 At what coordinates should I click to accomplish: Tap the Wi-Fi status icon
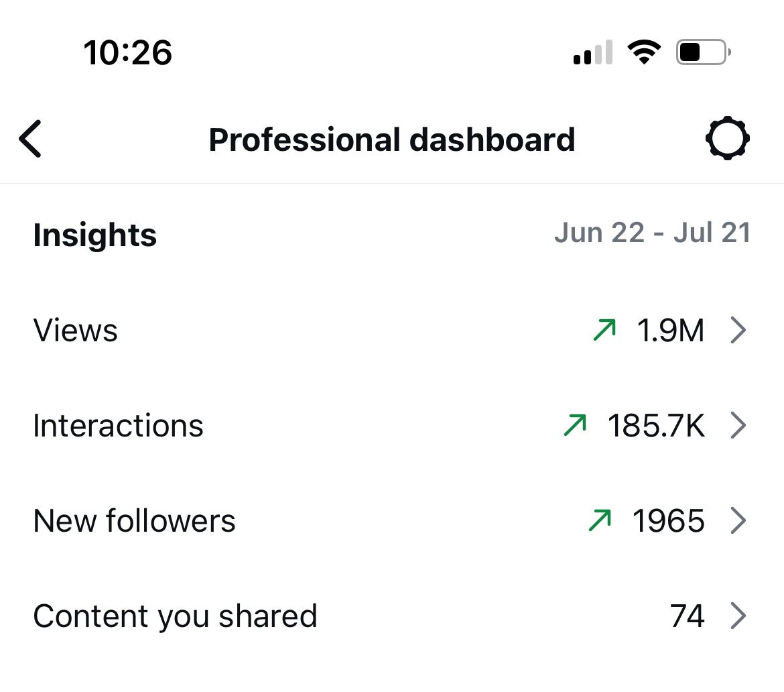coord(644,52)
